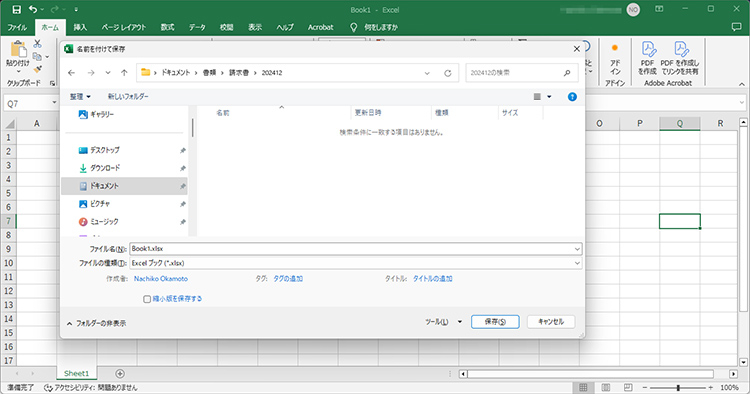
Task: Click the Excel save icon in title bar
Action: [16, 10]
